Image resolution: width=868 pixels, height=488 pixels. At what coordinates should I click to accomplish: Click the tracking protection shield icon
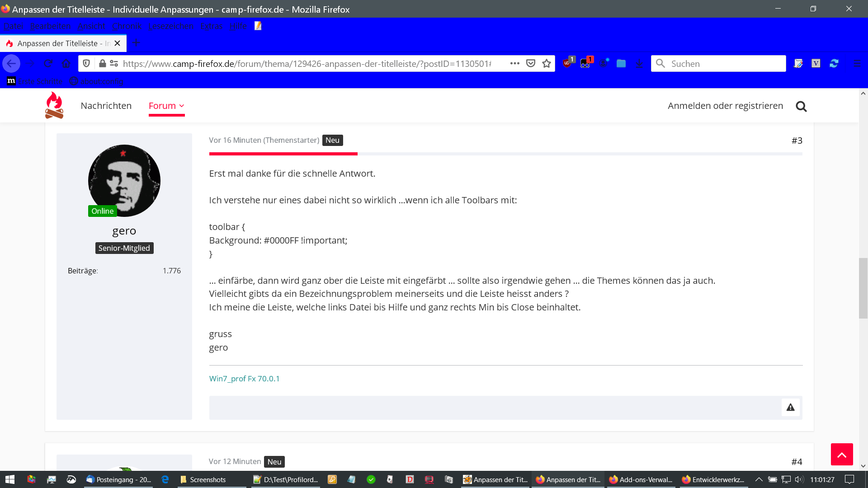coord(86,64)
